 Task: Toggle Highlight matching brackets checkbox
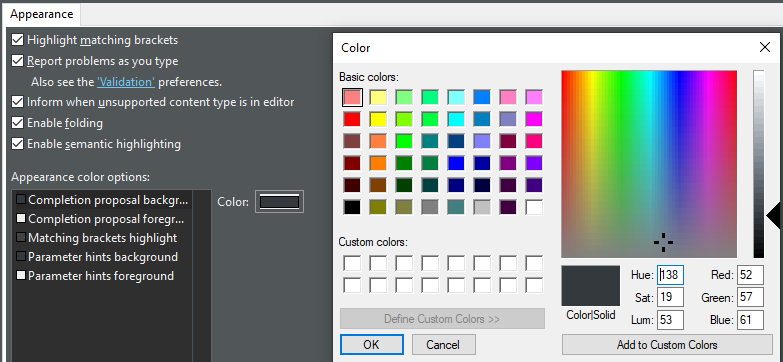click(17, 40)
